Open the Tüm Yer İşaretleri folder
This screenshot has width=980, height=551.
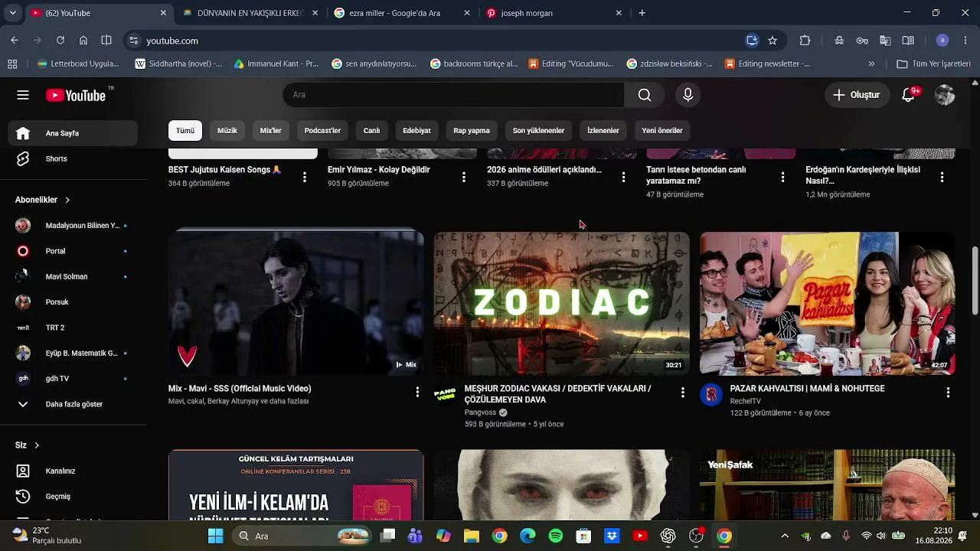tap(933, 64)
